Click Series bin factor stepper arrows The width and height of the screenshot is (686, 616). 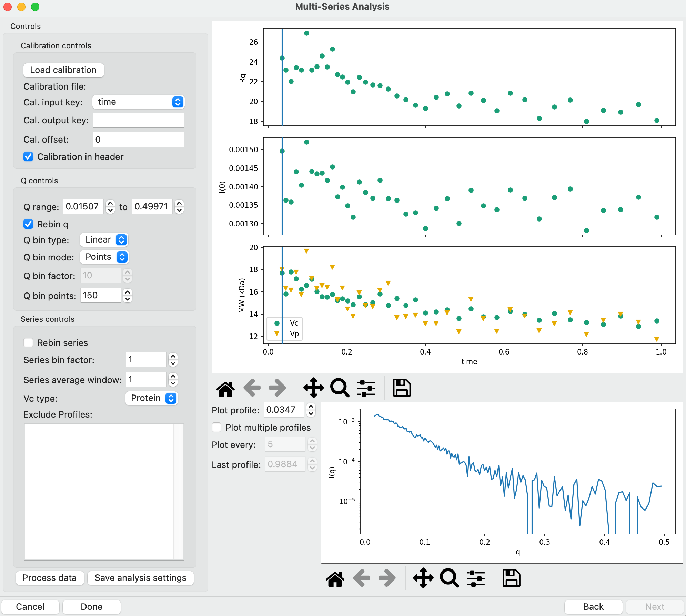[x=173, y=359]
